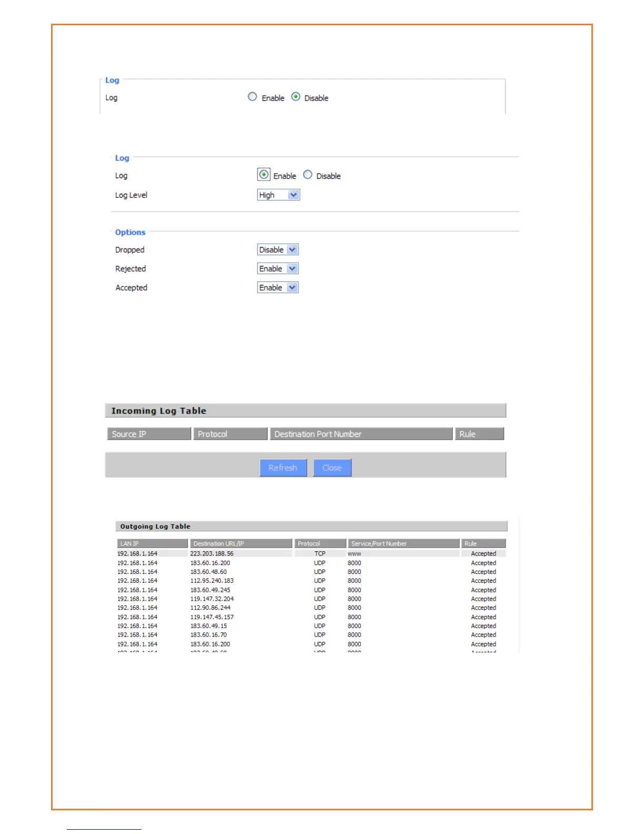Open the Rejected option dropdown
Viewport: 644px width, 834px height.
[x=278, y=269]
